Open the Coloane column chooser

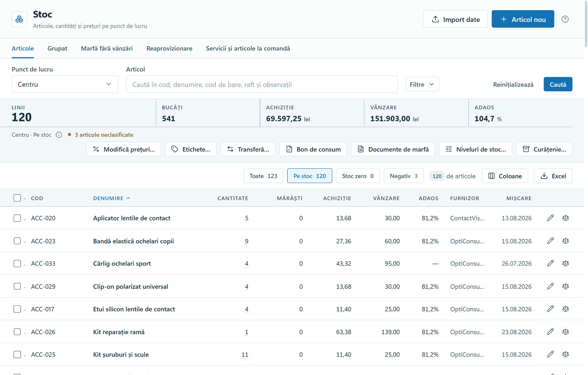coord(505,176)
